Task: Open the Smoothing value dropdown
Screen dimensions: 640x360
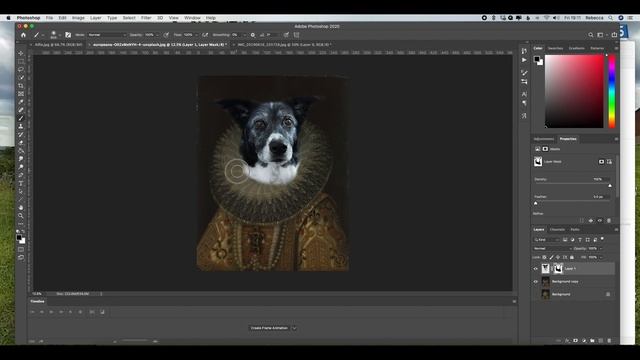Action: click(244, 35)
